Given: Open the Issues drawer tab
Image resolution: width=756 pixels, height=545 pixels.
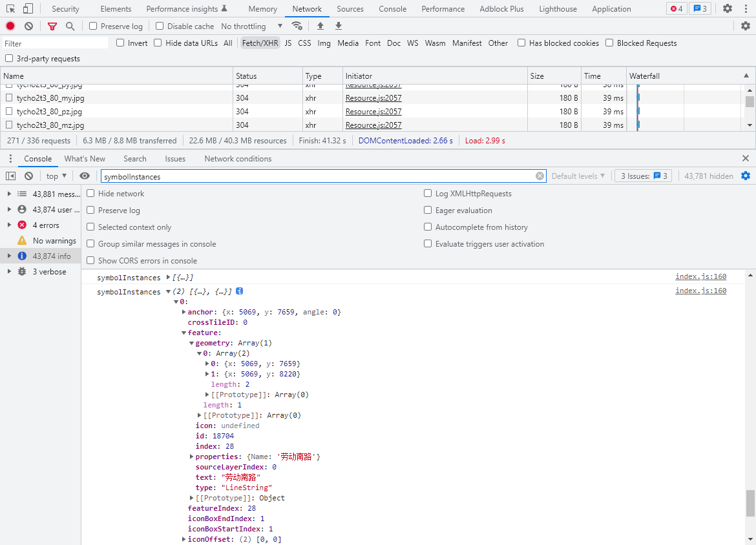Looking at the screenshot, I should click(175, 159).
